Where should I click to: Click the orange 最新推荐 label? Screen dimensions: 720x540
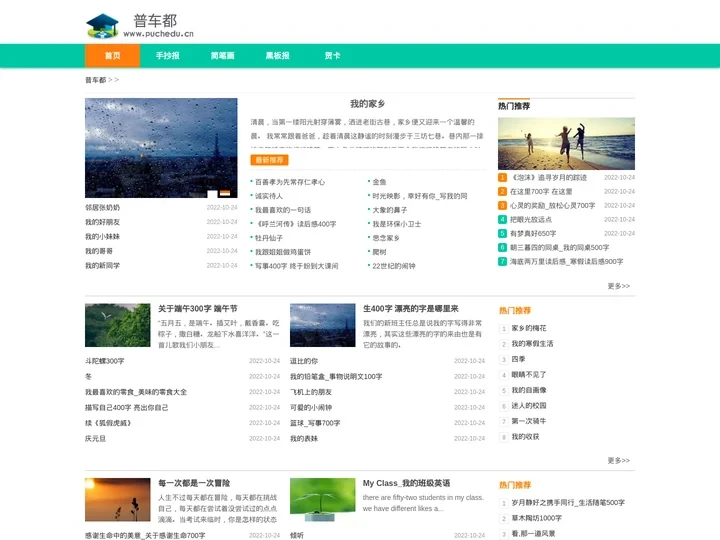[270, 160]
